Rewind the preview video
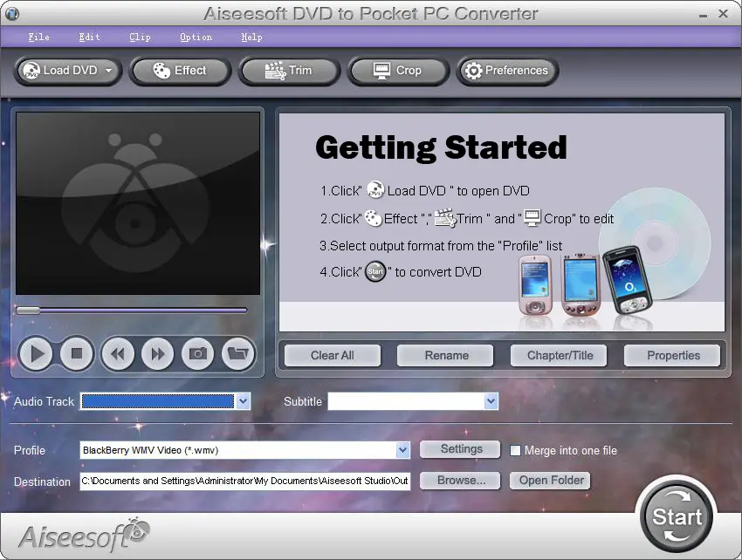The height and width of the screenshot is (560, 742). [x=117, y=353]
